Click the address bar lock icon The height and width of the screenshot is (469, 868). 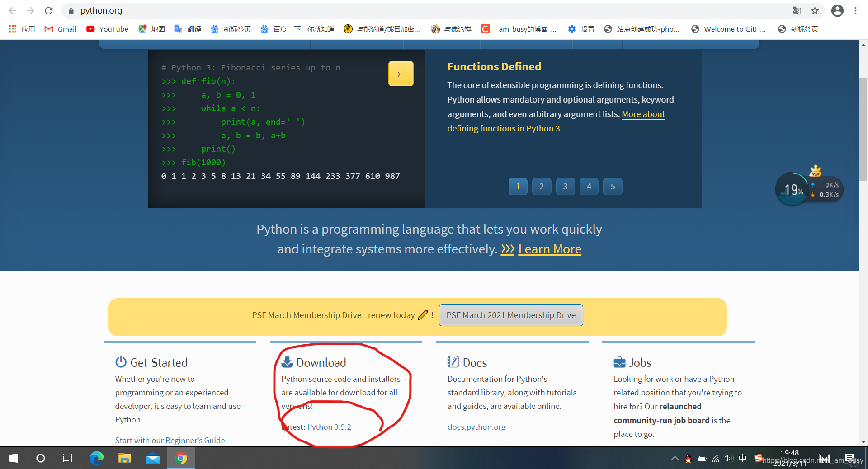pos(71,11)
